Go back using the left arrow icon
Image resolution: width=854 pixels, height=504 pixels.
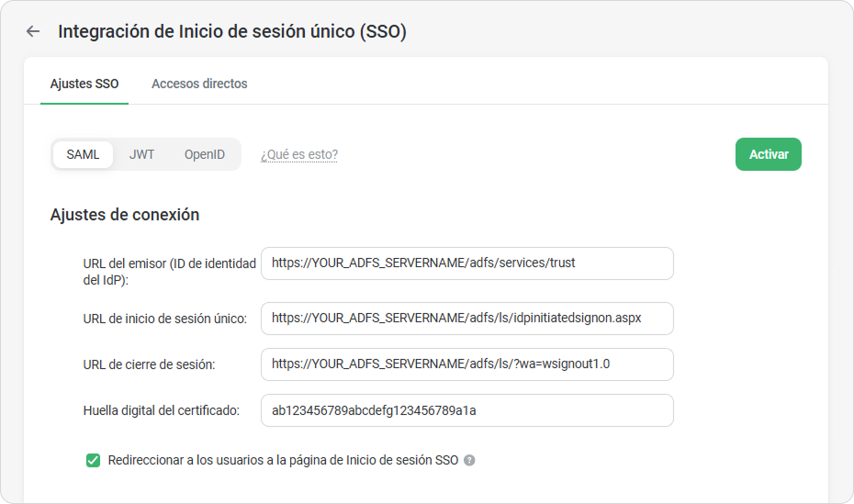(33, 31)
